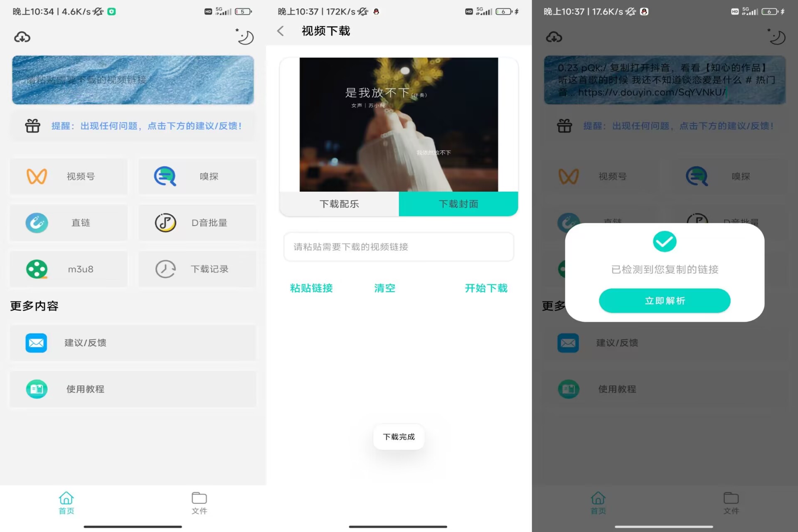Tap the 使用教程 (Tutorial) icon
This screenshot has width=798, height=532.
[x=36, y=388]
